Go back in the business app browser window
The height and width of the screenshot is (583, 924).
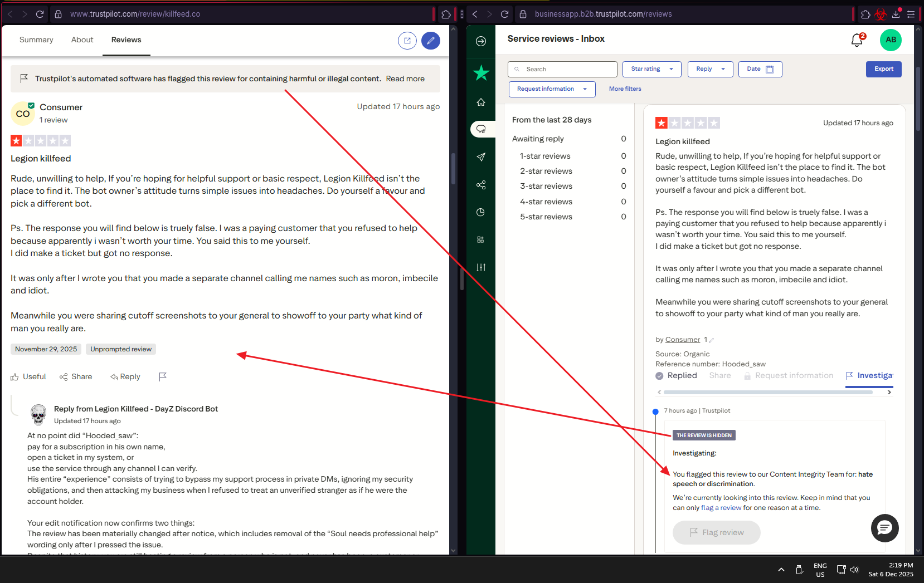click(x=475, y=14)
